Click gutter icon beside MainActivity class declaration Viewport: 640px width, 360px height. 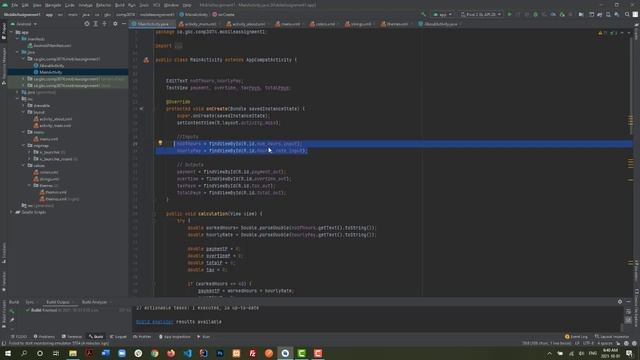[x=146, y=60]
